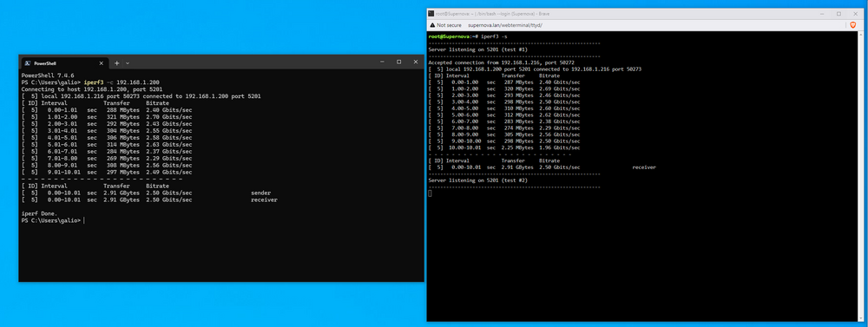Click the '2.25 MBytes 1.96 Gbits/sec' row in Brave terminal
Image resolution: width=868 pixels, height=327 pixels.
[504, 147]
